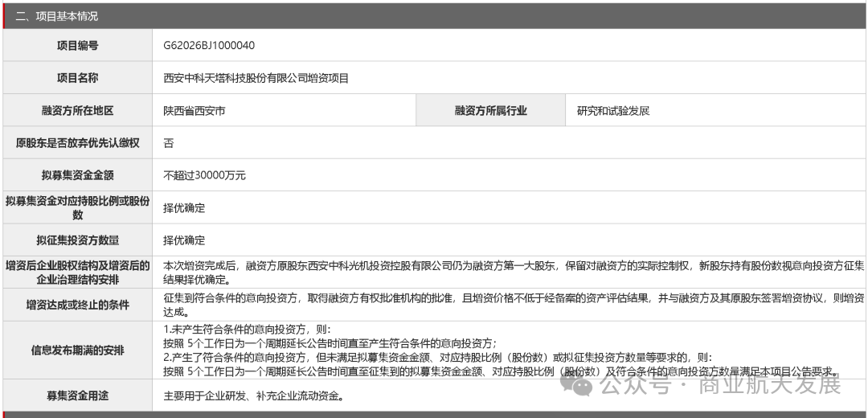
Task: Click text 主要用于企业研发、补充企业流动资金
Action: [x=251, y=395]
